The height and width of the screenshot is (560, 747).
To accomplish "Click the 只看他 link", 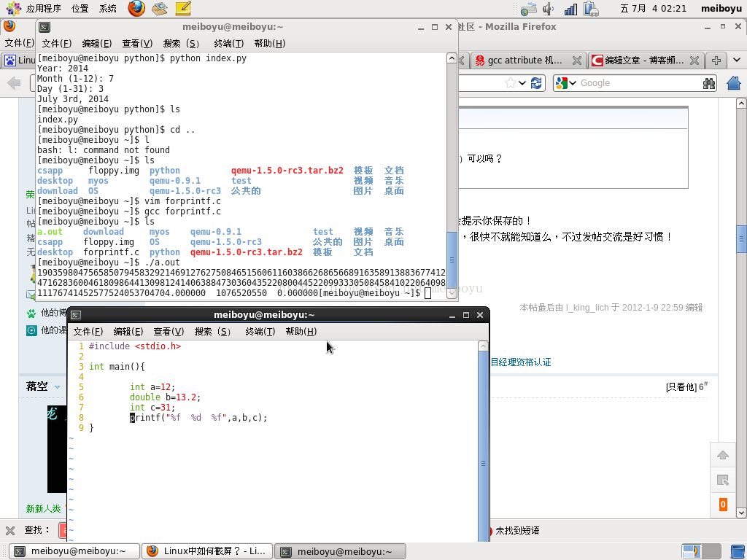I will click(x=681, y=387).
